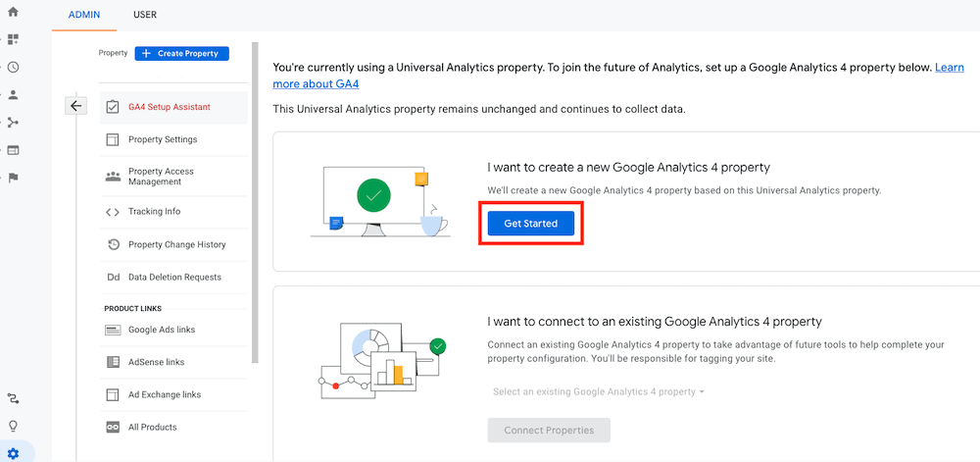The width and height of the screenshot is (980, 462).
Task: Click the Property Change History text
Action: [x=176, y=244]
